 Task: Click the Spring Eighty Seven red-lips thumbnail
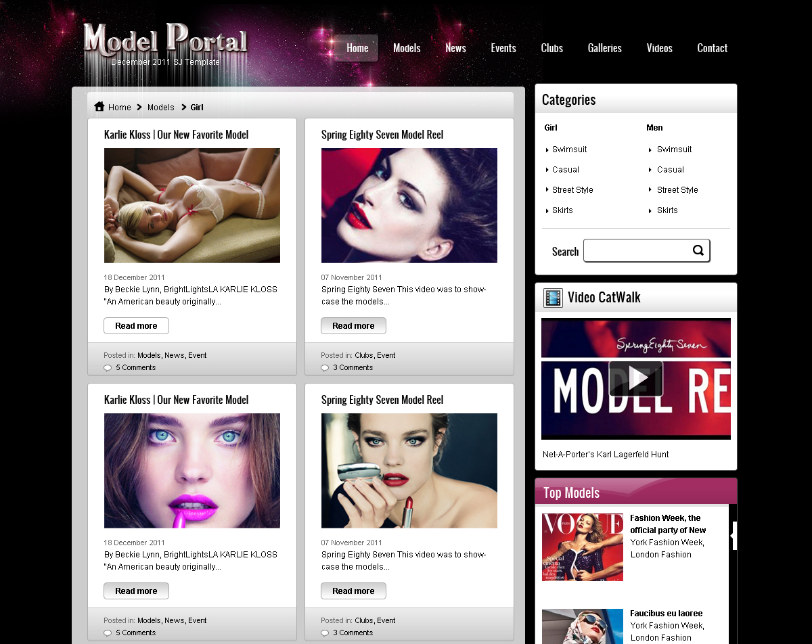[409, 206]
